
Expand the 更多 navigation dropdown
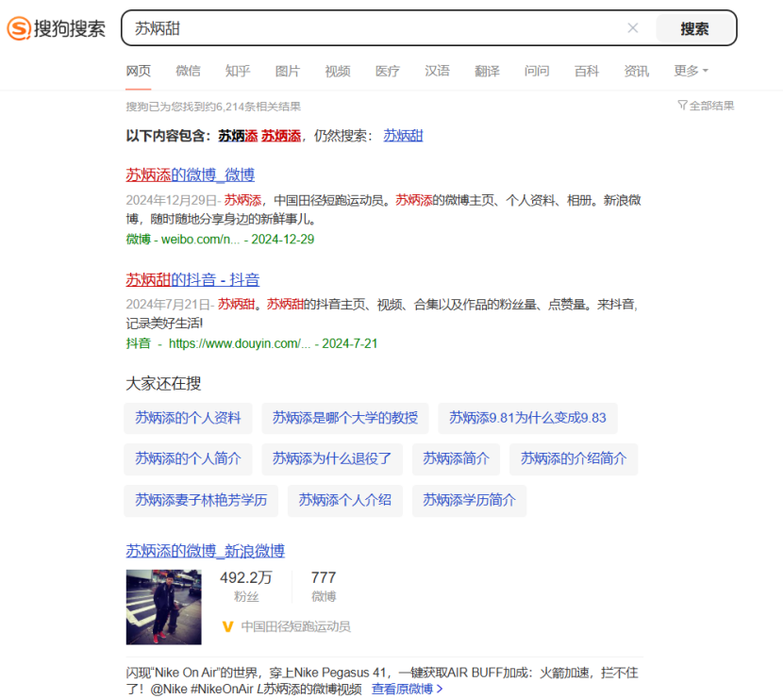(685, 70)
